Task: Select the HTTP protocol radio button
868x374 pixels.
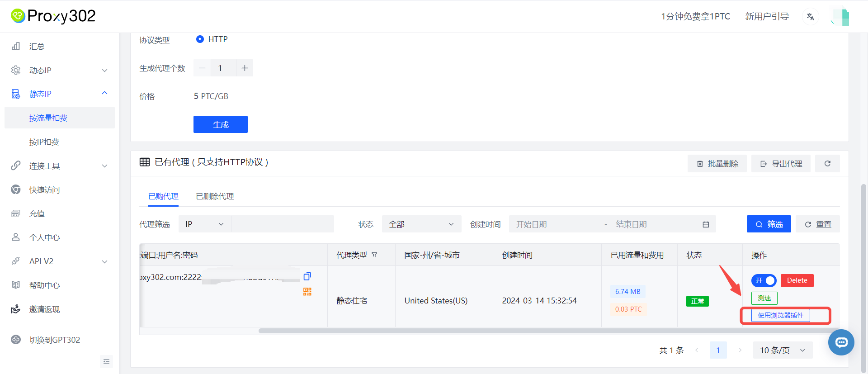Action: point(200,39)
